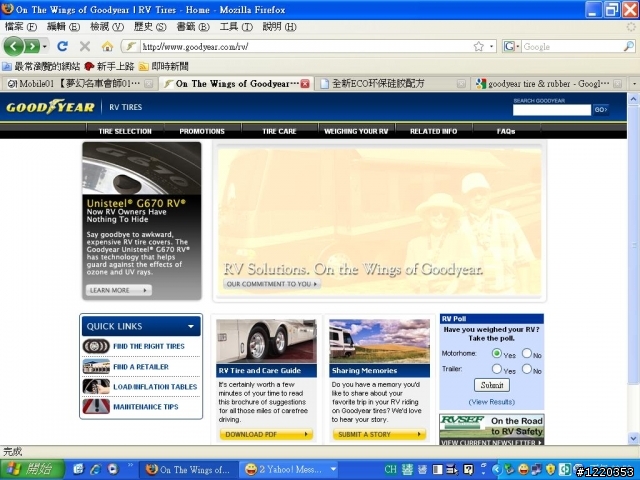Viewport: 640px width, 480px height.
Task: Click the Goodyear logo
Action: (50, 107)
